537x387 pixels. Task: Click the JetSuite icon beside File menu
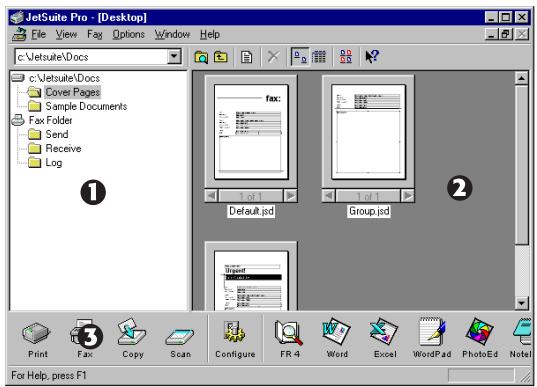(x=19, y=34)
